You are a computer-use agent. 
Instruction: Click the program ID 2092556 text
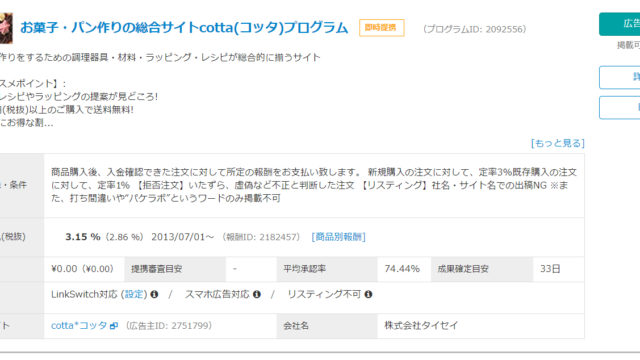click(475, 29)
